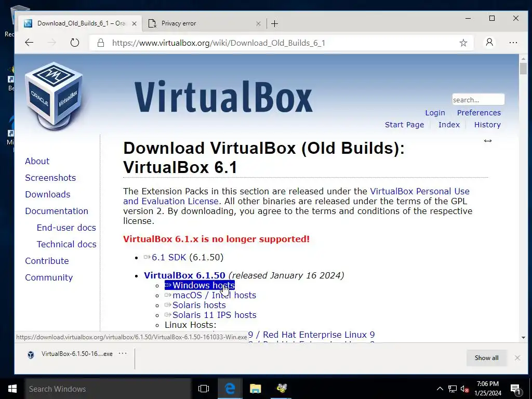Open Screenshots in the sidebar
532x399 pixels.
coord(50,178)
